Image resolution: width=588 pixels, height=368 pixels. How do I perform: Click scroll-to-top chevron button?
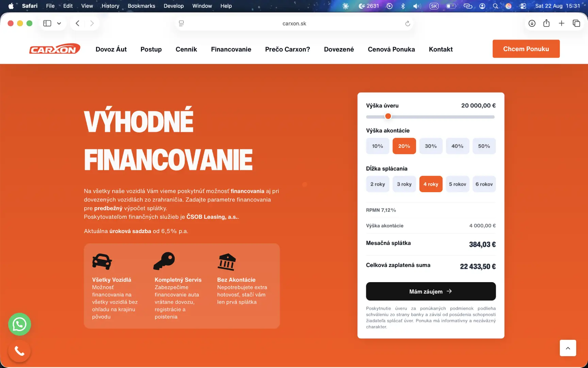[568, 348]
